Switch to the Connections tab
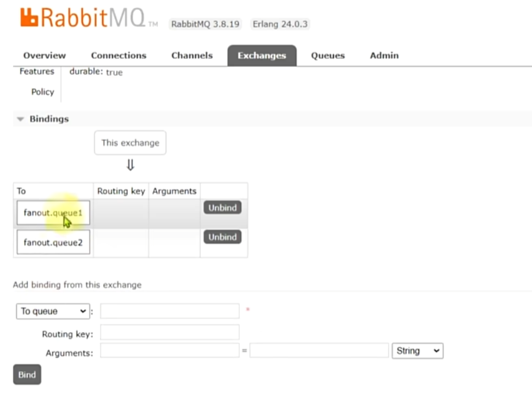 tap(118, 55)
